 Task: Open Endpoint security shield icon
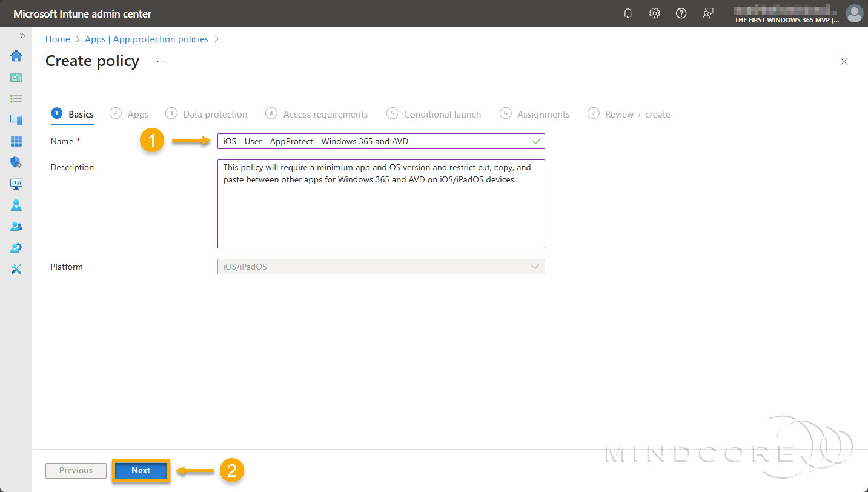point(16,162)
